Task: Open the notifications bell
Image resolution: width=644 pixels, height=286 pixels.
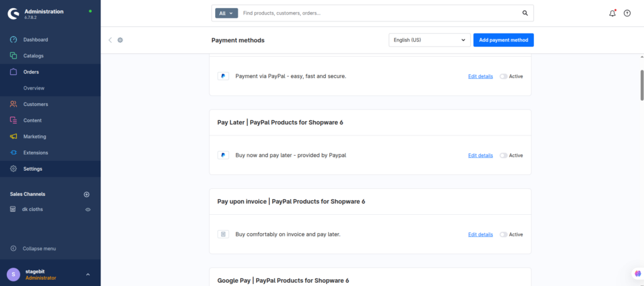Action: 613,13
